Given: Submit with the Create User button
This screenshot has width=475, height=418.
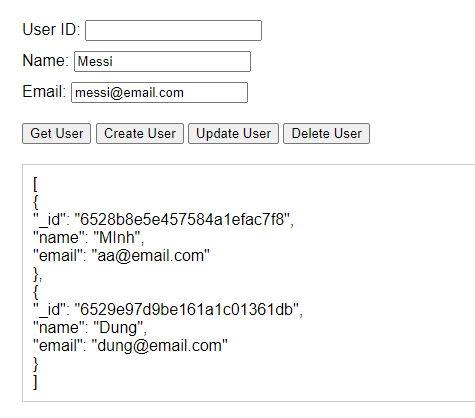Looking at the screenshot, I should 140,133.
